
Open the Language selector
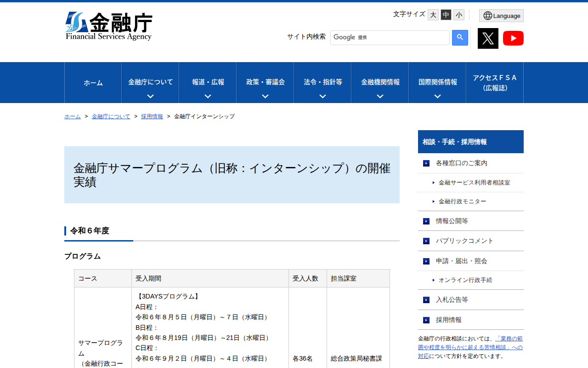coord(501,16)
